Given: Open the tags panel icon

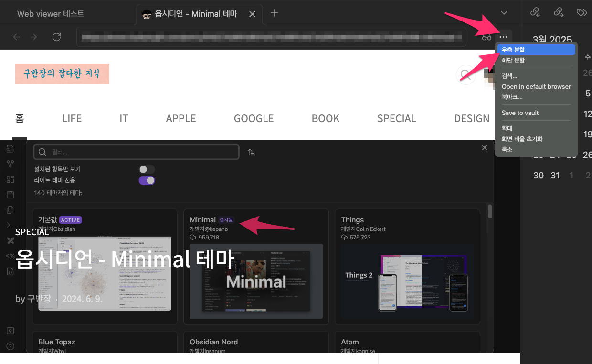Looking at the screenshot, I should point(581,12).
